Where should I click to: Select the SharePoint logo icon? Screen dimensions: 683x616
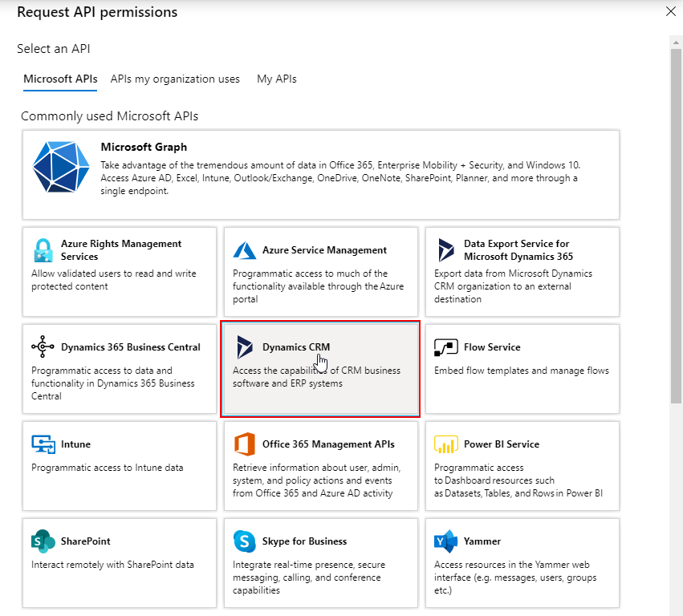43,541
